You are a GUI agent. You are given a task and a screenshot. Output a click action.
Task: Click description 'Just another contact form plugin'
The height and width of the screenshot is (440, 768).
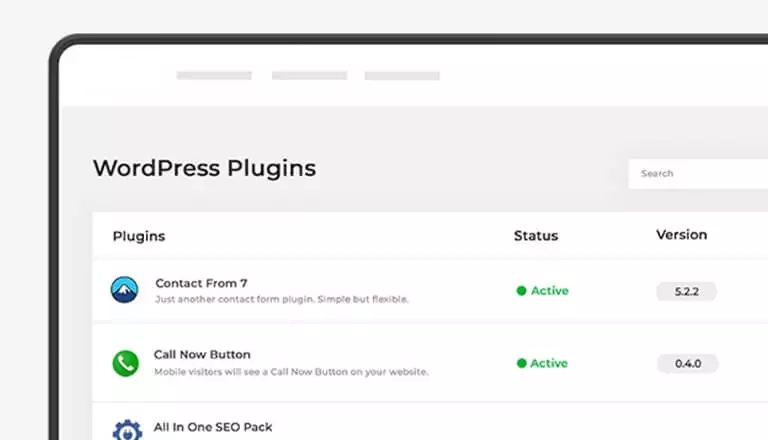233,299
